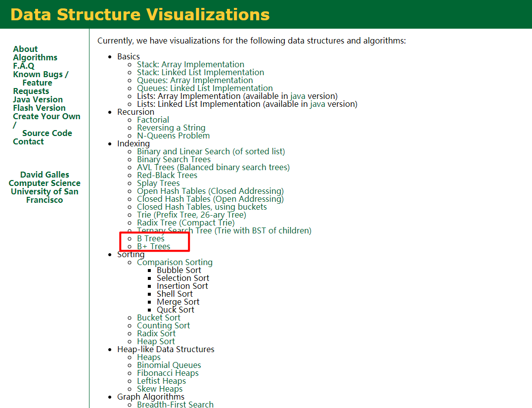
Task: Open the B Trees visualization
Action: 151,239
